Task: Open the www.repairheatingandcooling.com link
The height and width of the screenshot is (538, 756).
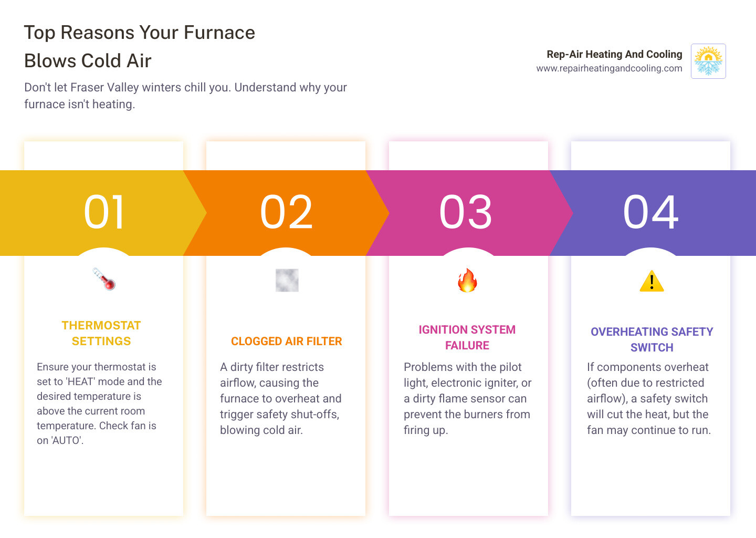Action: pyautogui.click(x=609, y=68)
